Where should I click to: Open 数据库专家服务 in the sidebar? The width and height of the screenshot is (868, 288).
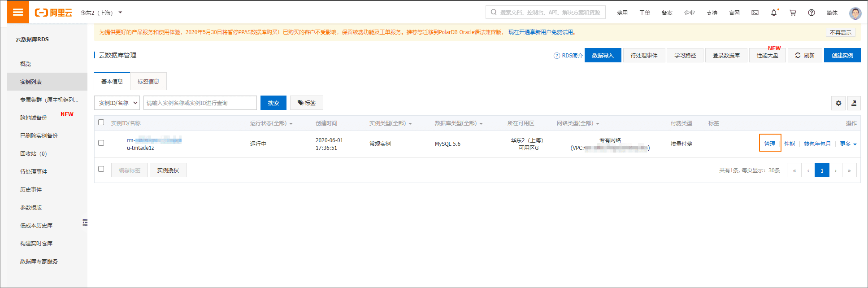tap(39, 261)
